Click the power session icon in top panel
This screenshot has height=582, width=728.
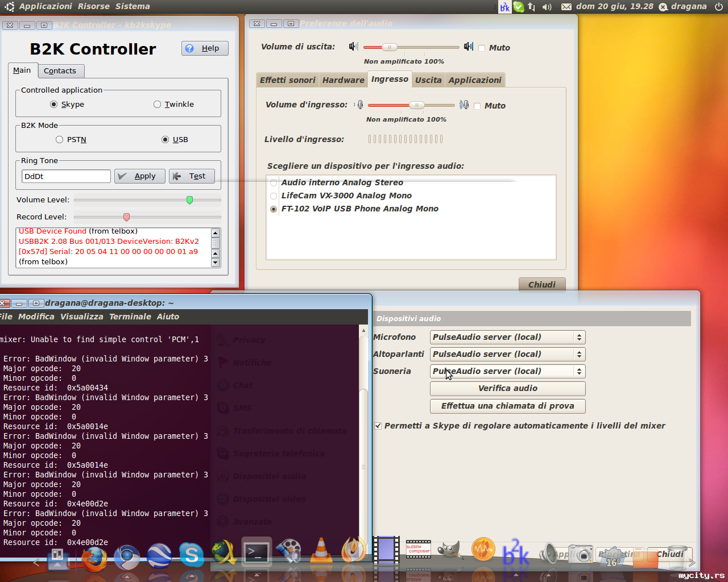718,7
